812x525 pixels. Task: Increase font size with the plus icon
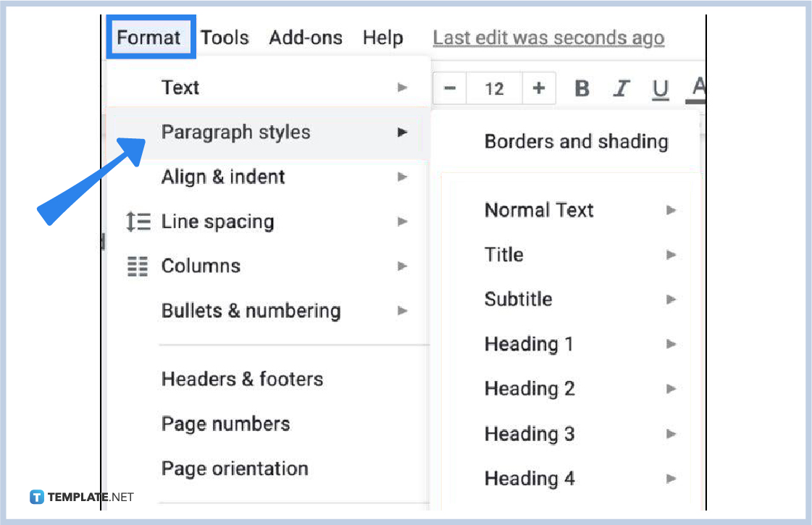tap(539, 88)
